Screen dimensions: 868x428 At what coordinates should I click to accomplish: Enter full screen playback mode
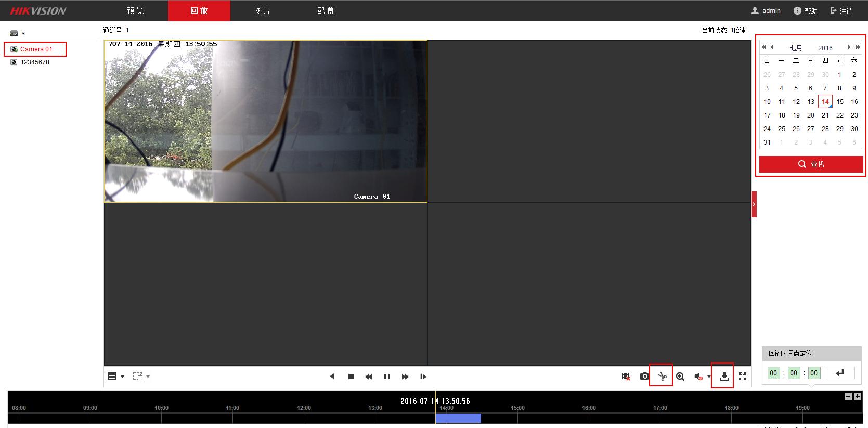[742, 376]
